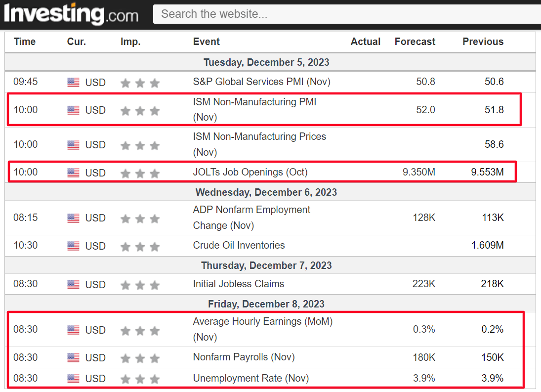Click the Imp. column header
This screenshot has height=392, width=541.
pyautogui.click(x=130, y=42)
